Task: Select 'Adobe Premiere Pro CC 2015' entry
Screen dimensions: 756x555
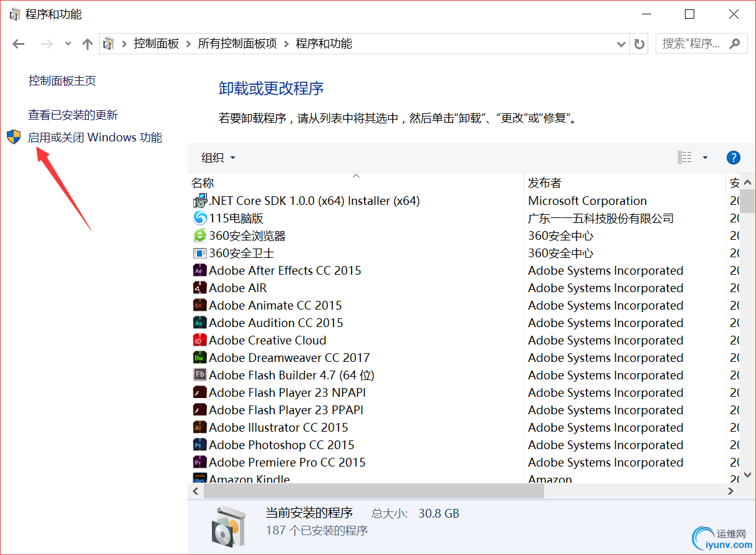Action: pyautogui.click(x=287, y=462)
